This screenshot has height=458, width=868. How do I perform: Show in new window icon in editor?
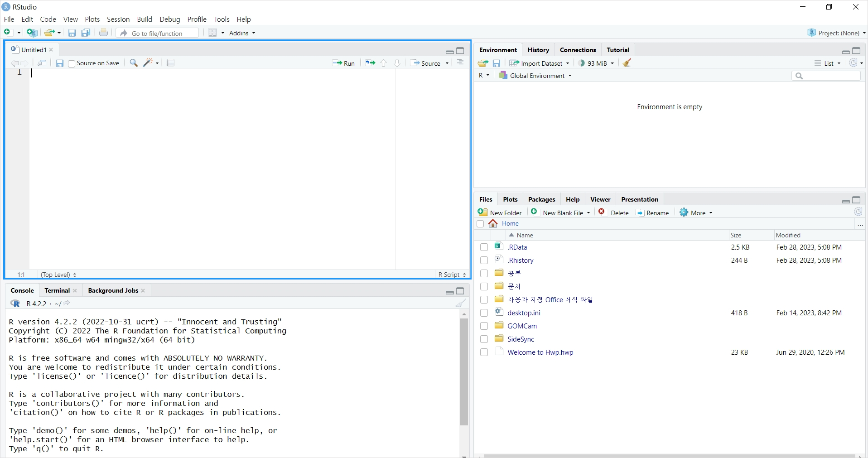click(x=42, y=63)
